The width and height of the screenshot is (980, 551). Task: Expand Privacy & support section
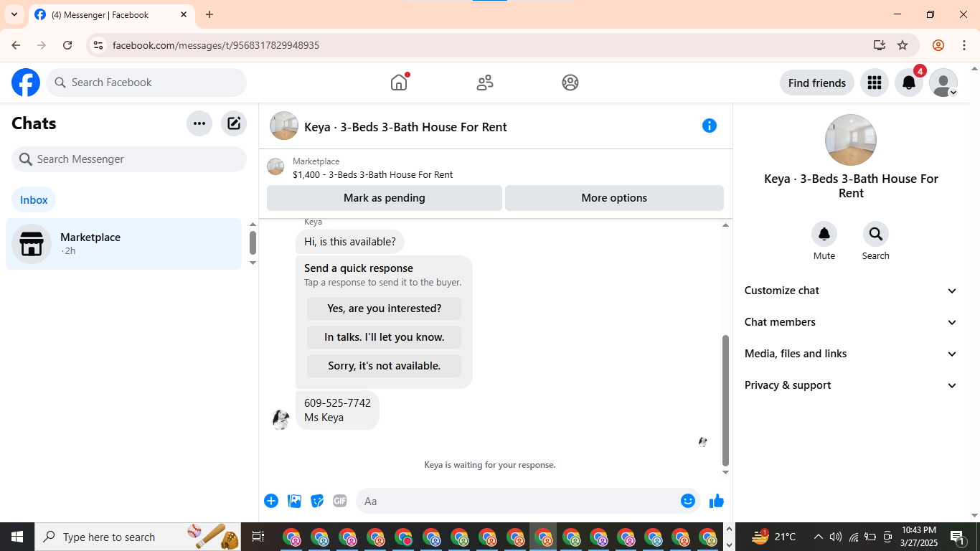[851, 385]
